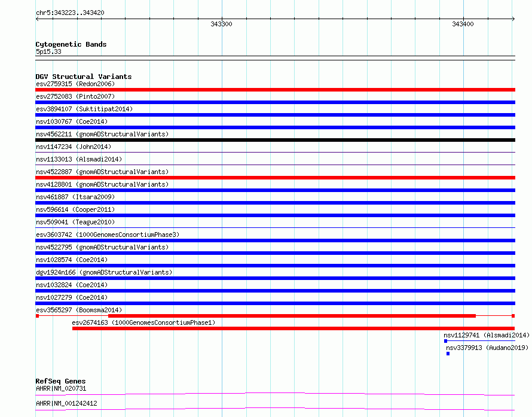Select the 5p15.33 band label
This screenshot has width=532, height=417.
point(48,51)
